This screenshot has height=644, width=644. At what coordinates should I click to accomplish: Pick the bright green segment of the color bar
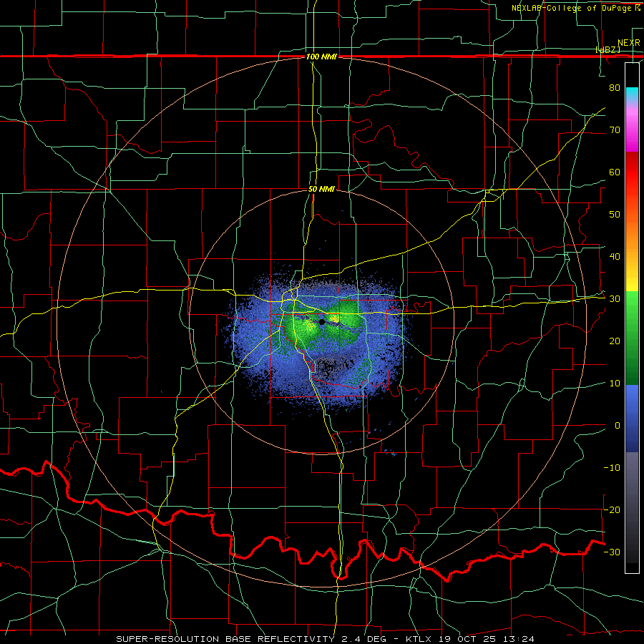click(x=632, y=308)
